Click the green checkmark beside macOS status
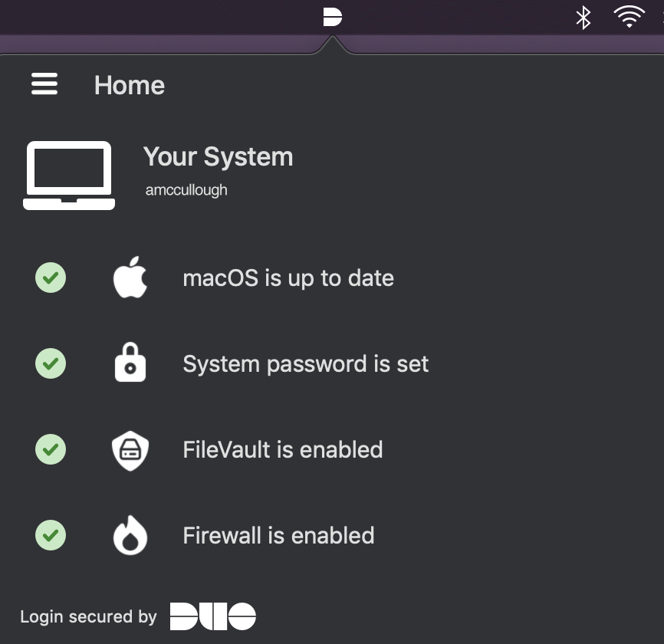The height and width of the screenshot is (644, 664). coord(51,278)
